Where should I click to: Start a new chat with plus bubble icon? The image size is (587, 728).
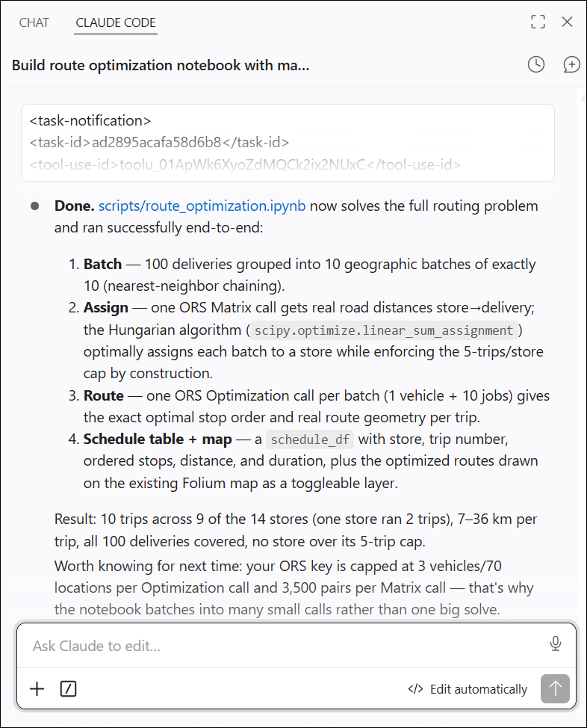pos(571,64)
